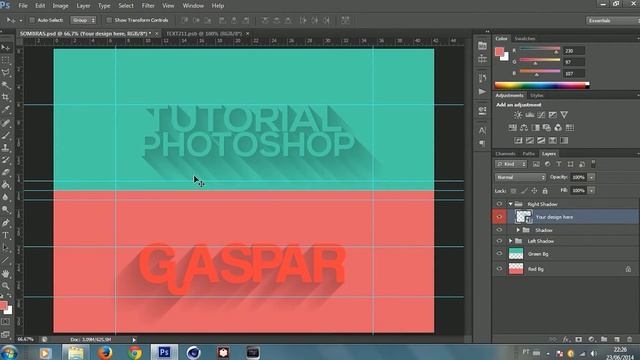The height and width of the screenshot is (360, 640).
Task: Open the Essentials workspace dropdown
Action: coord(613,20)
